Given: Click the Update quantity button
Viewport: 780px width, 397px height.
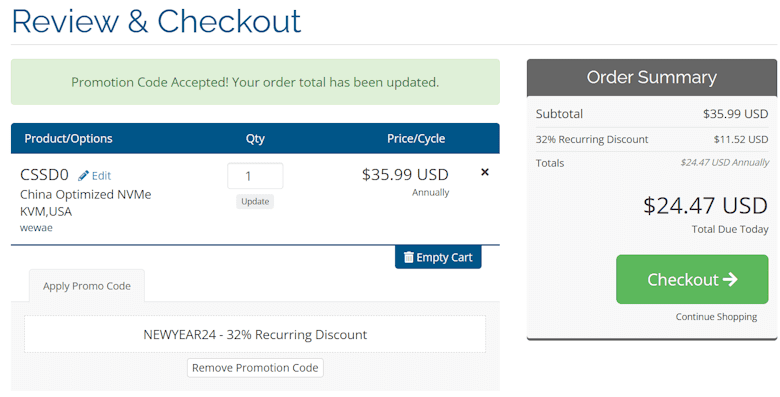Looking at the screenshot, I should 255,201.
